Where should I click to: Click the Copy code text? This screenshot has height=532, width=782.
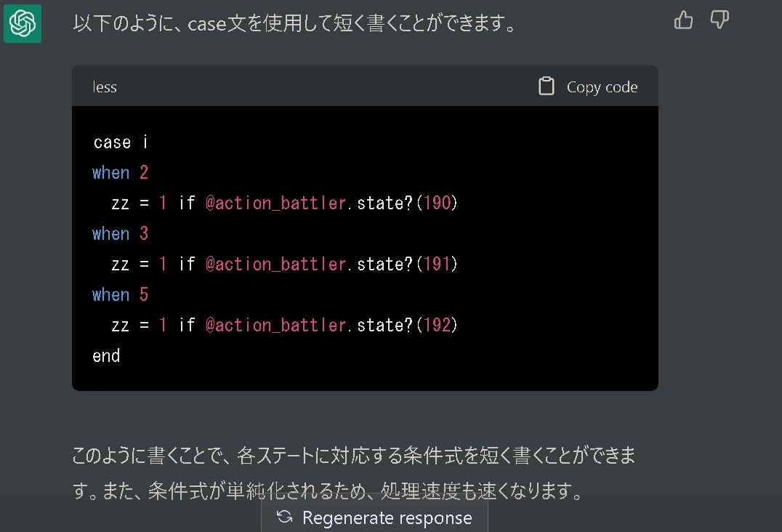pos(602,87)
